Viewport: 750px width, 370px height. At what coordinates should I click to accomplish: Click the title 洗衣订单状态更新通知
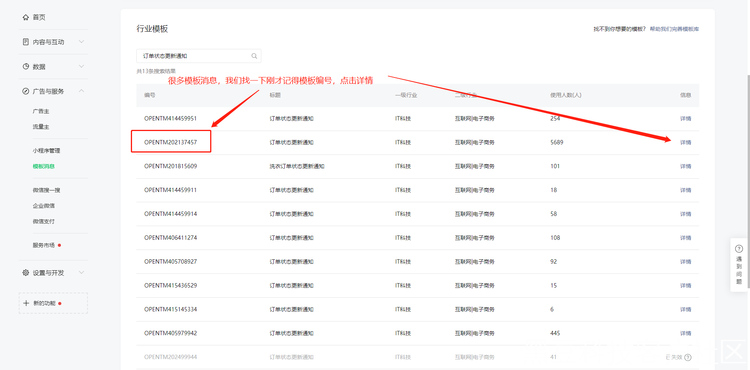click(297, 166)
